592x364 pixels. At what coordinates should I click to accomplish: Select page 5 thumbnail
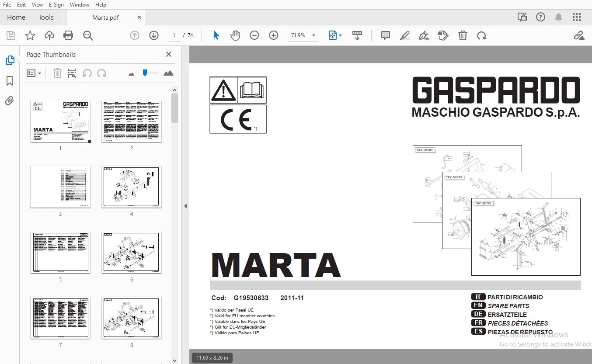point(60,252)
